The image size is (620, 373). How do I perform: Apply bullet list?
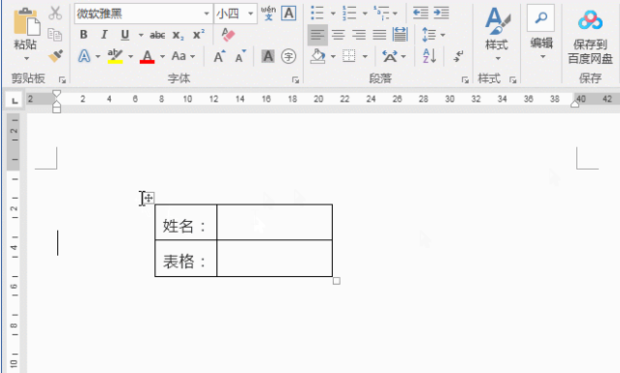click(317, 13)
